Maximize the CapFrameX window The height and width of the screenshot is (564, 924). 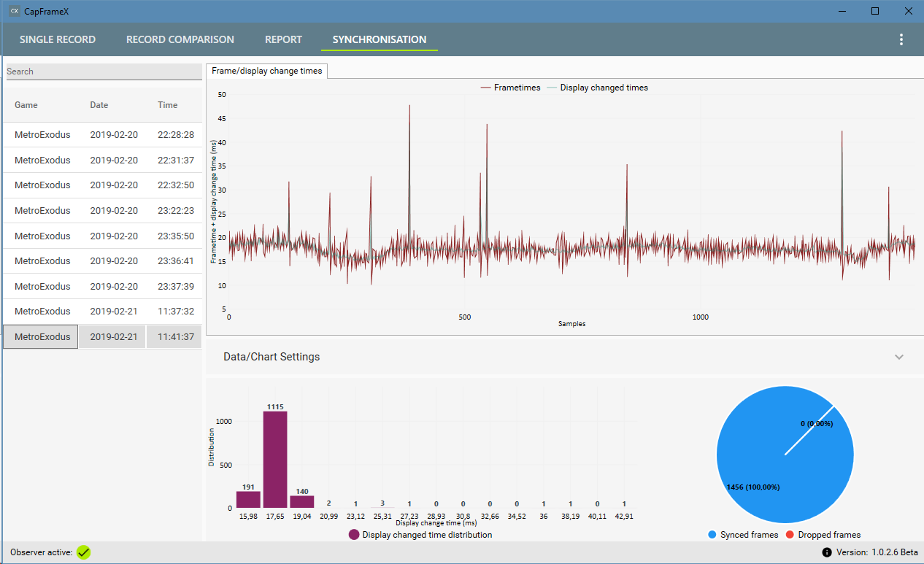pos(874,11)
